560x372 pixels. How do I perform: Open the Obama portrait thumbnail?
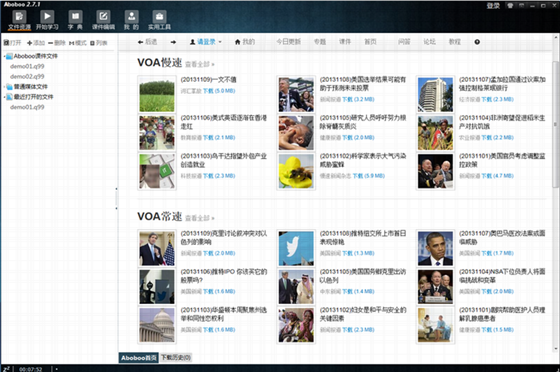coord(435,248)
